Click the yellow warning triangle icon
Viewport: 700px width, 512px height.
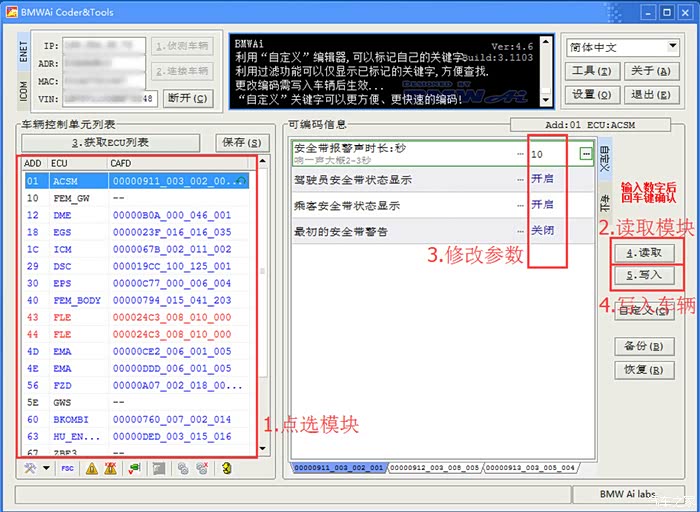pos(91,468)
